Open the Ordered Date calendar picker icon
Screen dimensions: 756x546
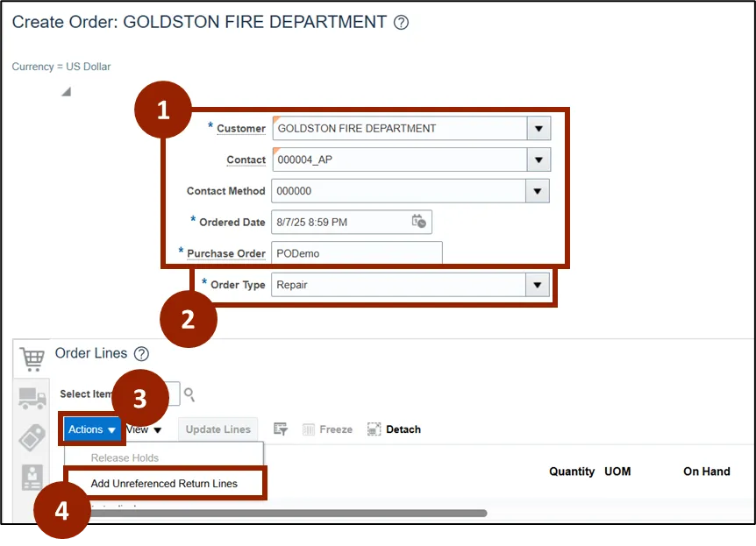click(x=418, y=222)
